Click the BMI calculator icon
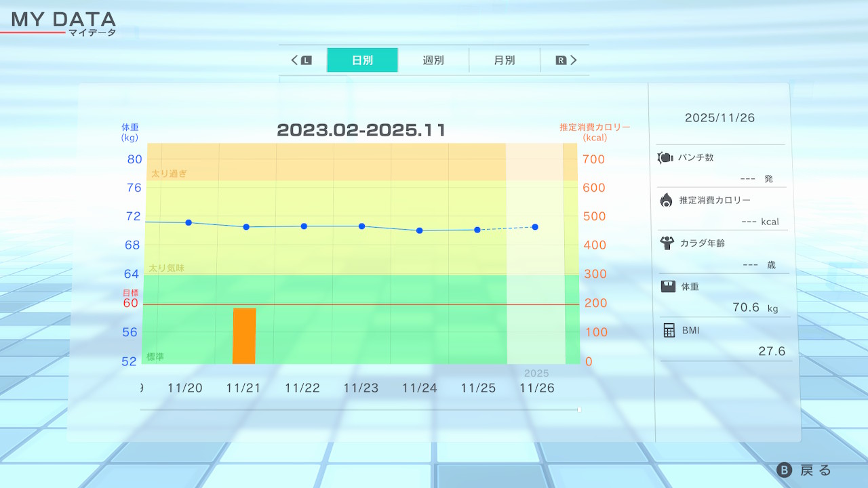Image resolution: width=868 pixels, height=488 pixels. [x=669, y=330]
